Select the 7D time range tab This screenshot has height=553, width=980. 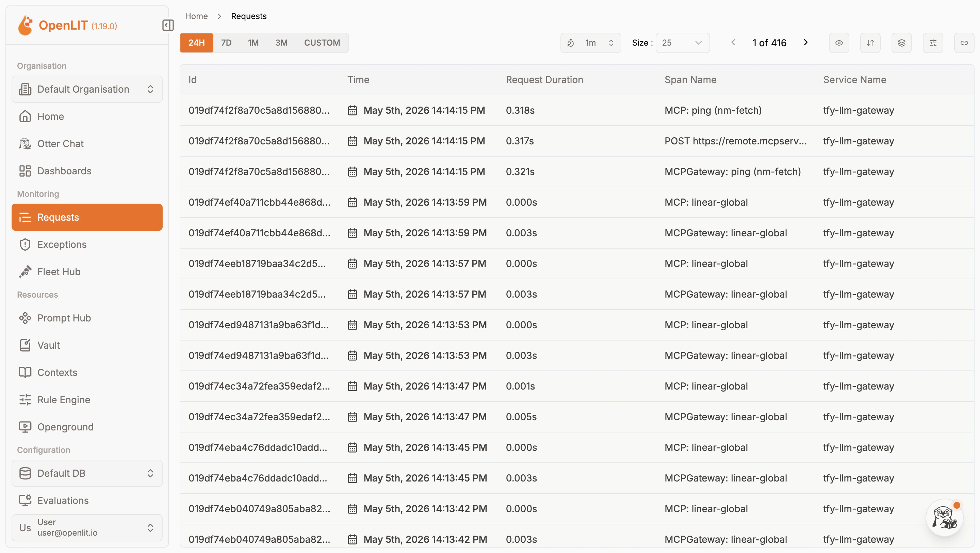(x=226, y=43)
